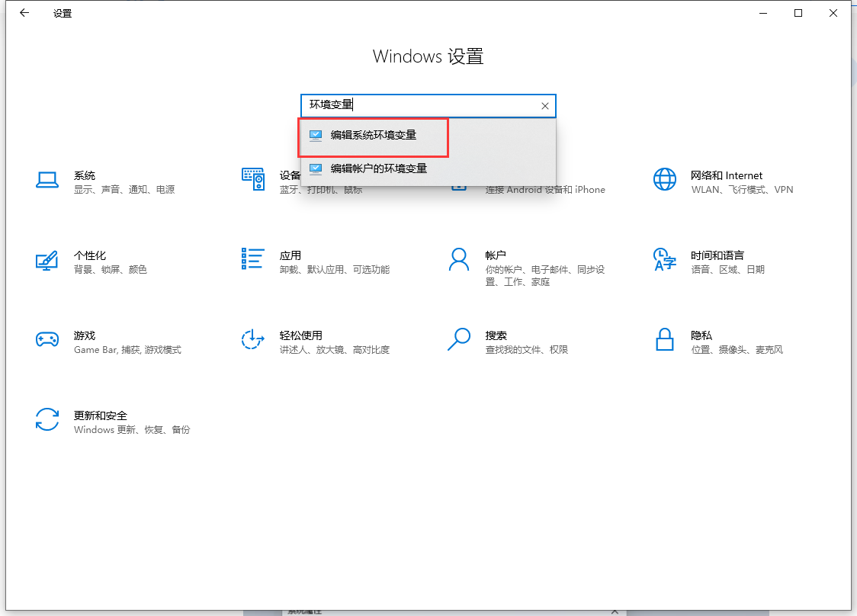The image size is (857, 616).
Task: Open the 时间和语言 icon
Action: [665, 259]
